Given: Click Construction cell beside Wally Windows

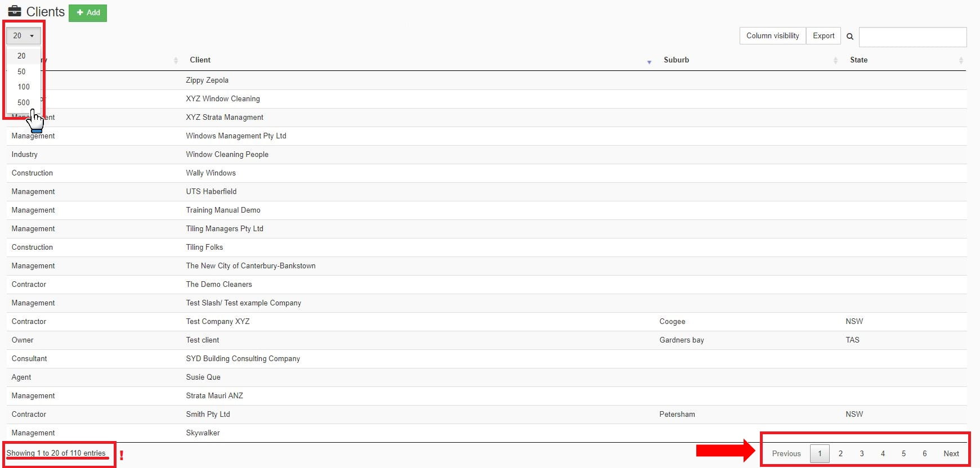Looking at the screenshot, I should coord(32,173).
